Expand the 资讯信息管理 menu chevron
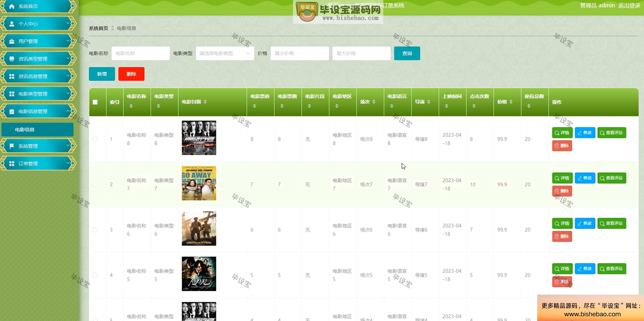This screenshot has width=644, height=321. click(x=68, y=76)
